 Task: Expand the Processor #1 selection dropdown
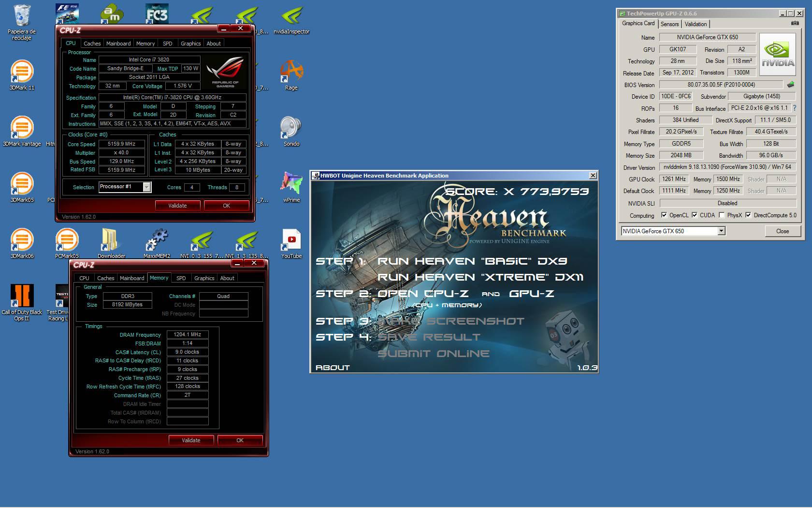pyautogui.click(x=146, y=187)
